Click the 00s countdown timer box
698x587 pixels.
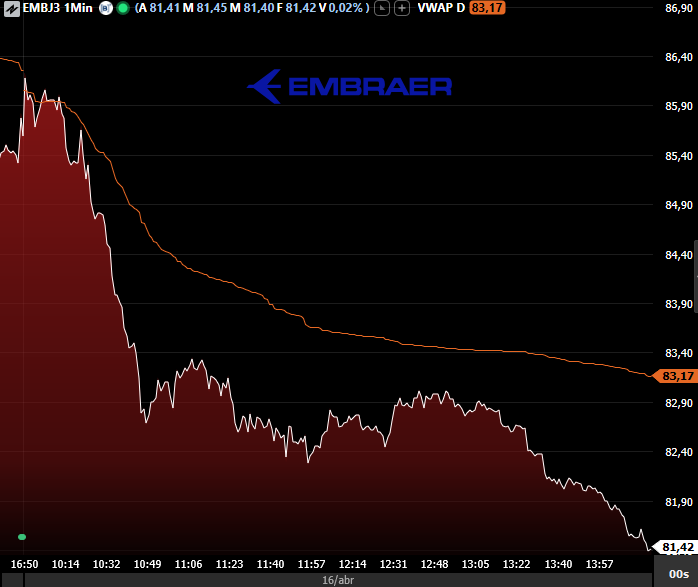click(678, 574)
